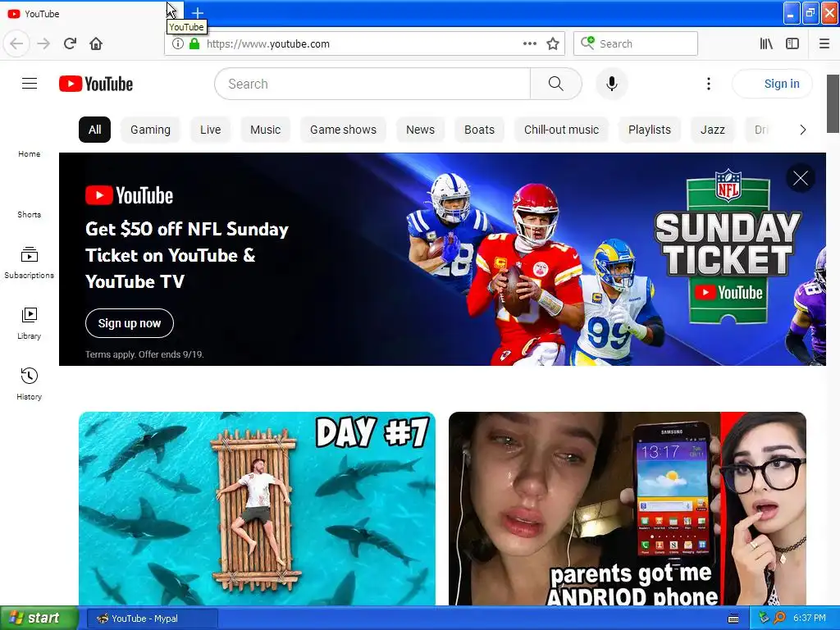This screenshot has width=840, height=630.
Task: Open the browser Library icon
Action: pyautogui.click(x=766, y=43)
